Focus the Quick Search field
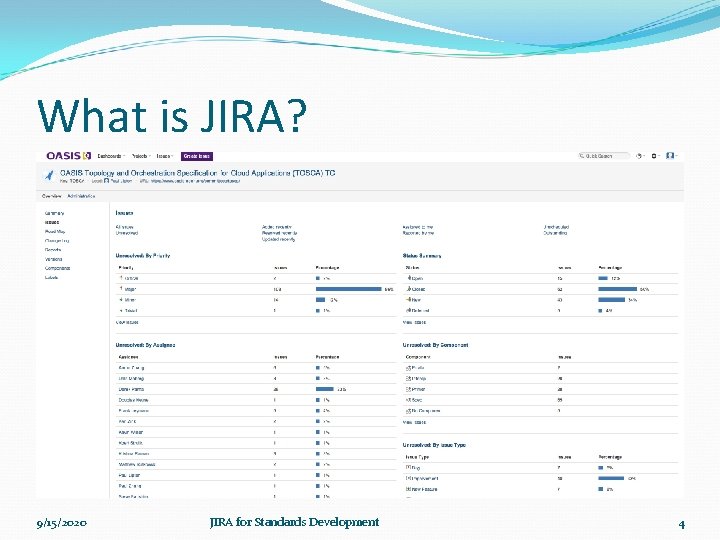Screen dimensions: 720x540 (x=603, y=156)
